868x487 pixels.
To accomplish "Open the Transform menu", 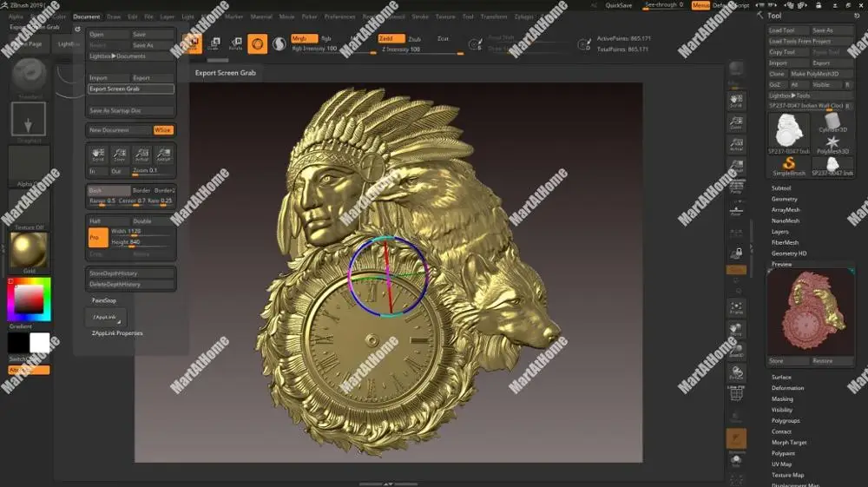I will click(x=493, y=16).
